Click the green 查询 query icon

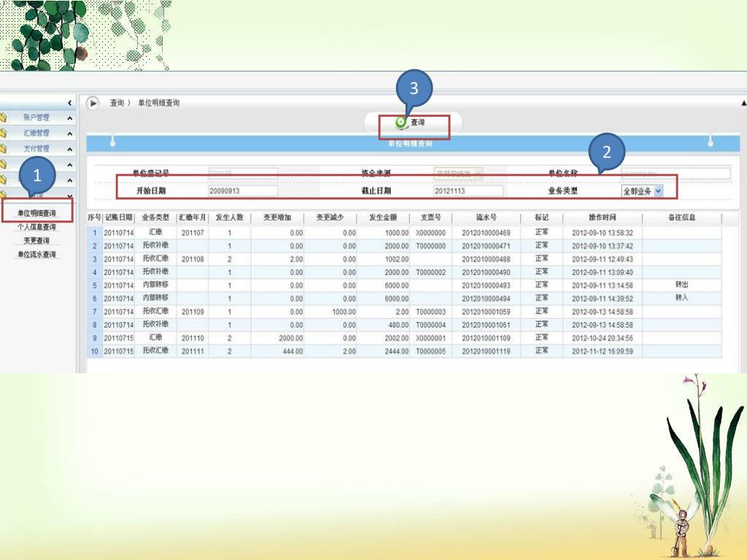pos(400,122)
